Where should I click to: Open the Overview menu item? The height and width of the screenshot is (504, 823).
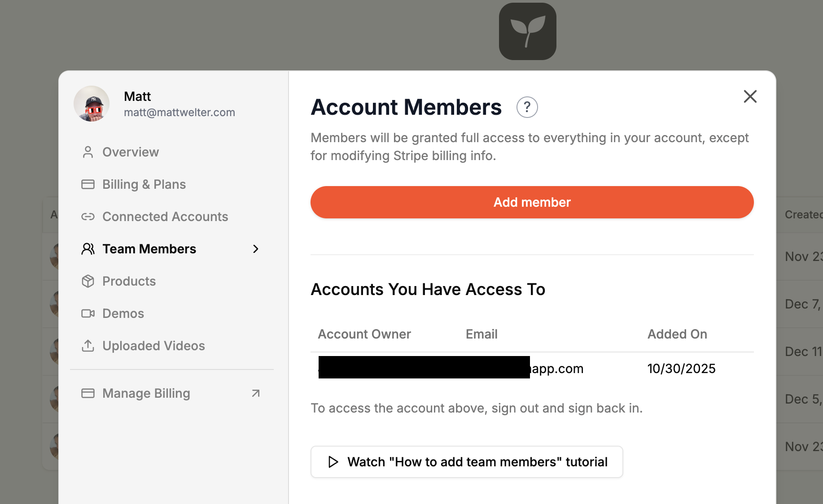(x=131, y=152)
